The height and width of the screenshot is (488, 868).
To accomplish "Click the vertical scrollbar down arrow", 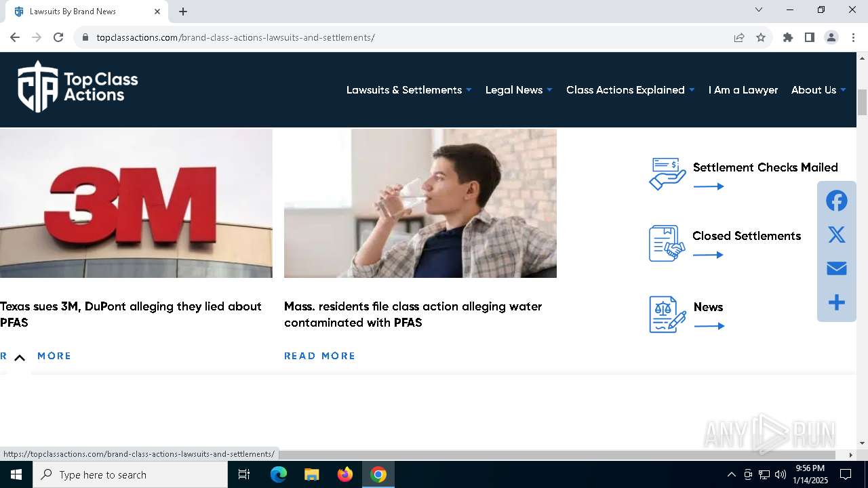I will [862, 443].
